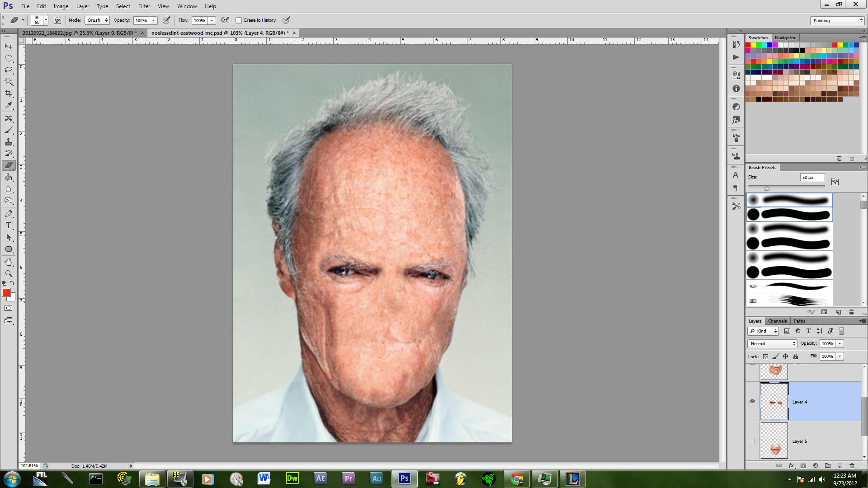Select the Horizontal Type tool
The height and width of the screenshot is (488, 868).
point(9,225)
